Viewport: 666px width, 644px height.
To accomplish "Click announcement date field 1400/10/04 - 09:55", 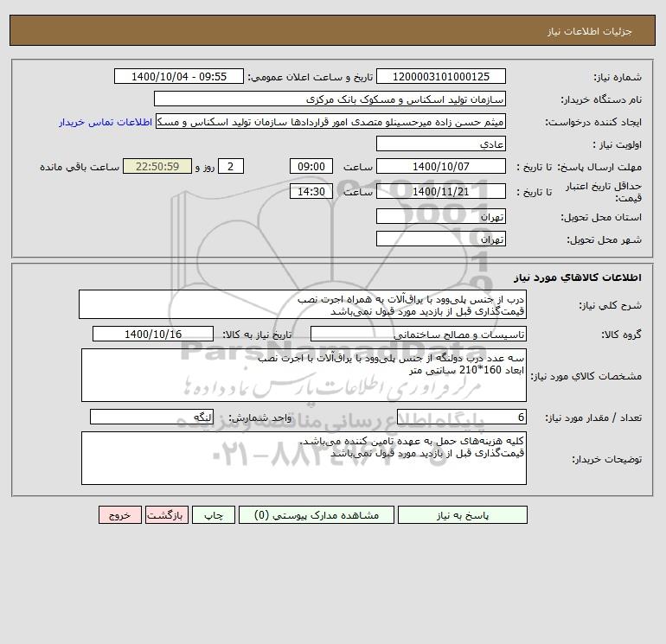I will pyautogui.click(x=179, y=76).
